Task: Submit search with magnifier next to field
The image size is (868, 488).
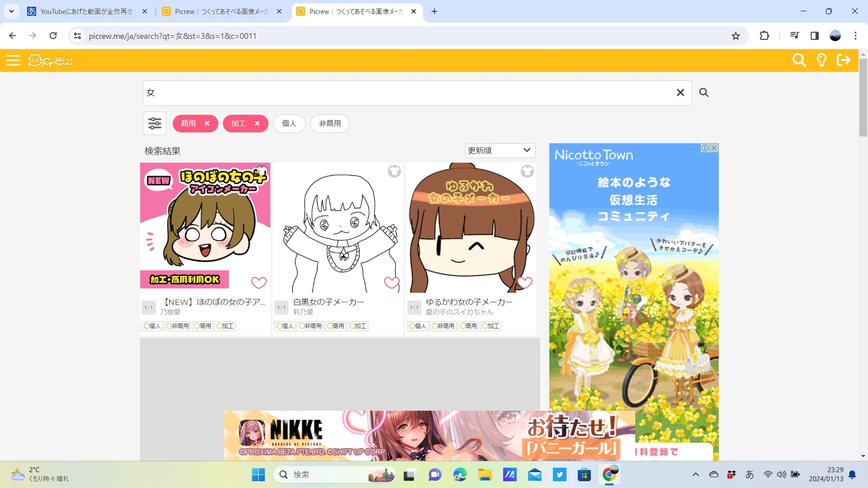Action: click(x=704, y=93)
